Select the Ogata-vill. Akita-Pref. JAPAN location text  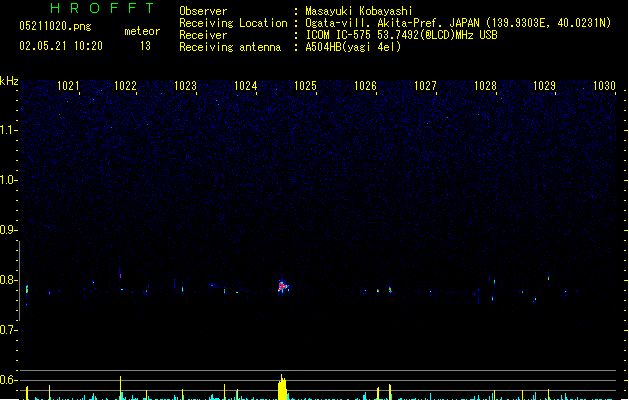click(458, 23)
